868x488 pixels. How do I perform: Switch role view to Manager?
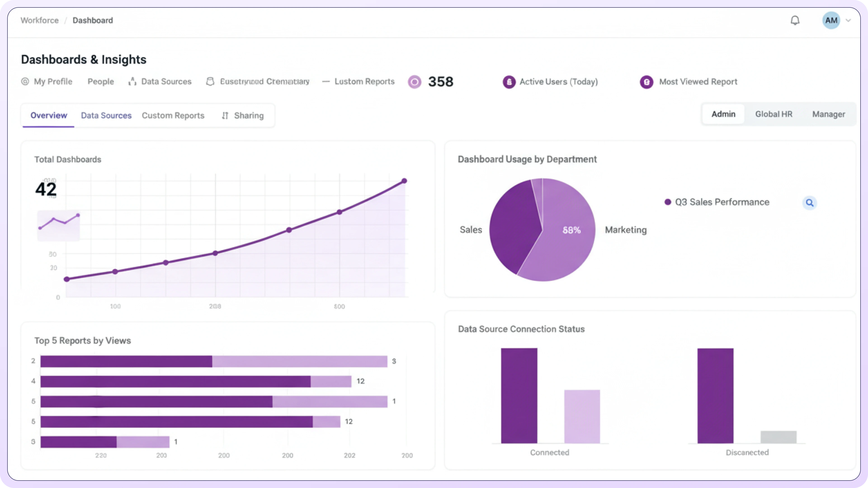click(x=829, y=114)
